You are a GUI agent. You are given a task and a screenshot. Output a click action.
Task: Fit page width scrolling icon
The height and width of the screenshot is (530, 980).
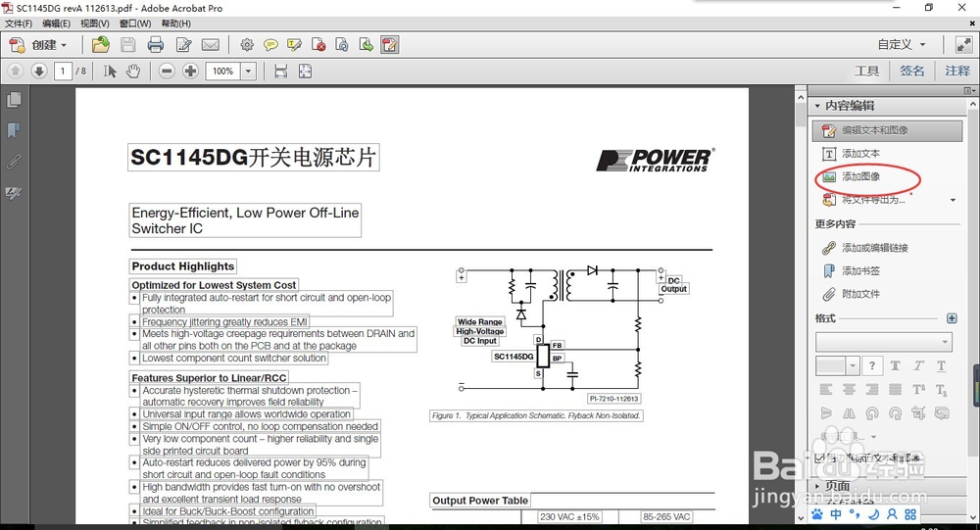tap(281, 72)
